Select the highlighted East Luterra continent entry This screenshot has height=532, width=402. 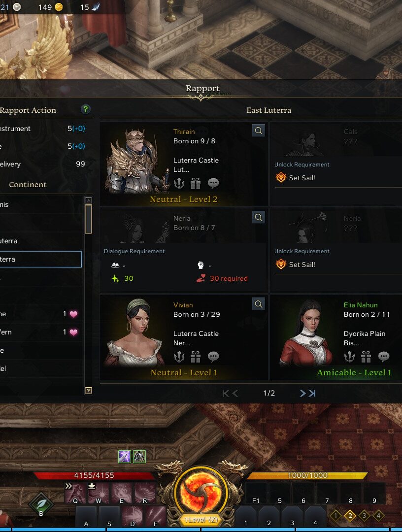point(40,259)
